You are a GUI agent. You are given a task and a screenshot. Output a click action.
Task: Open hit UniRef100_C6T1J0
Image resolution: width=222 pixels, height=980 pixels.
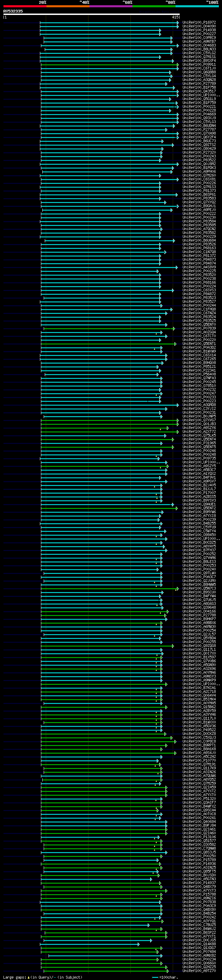(x=199, y=68)
